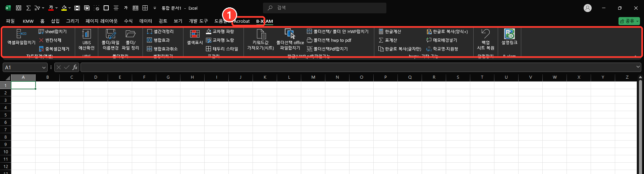Click the font color red underline icon

click(x=51, y=8)
